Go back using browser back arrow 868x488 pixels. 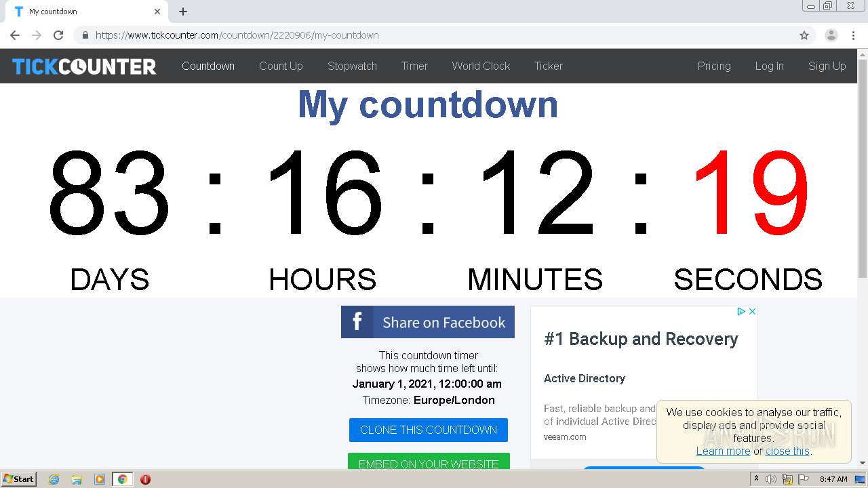[15, 35]
